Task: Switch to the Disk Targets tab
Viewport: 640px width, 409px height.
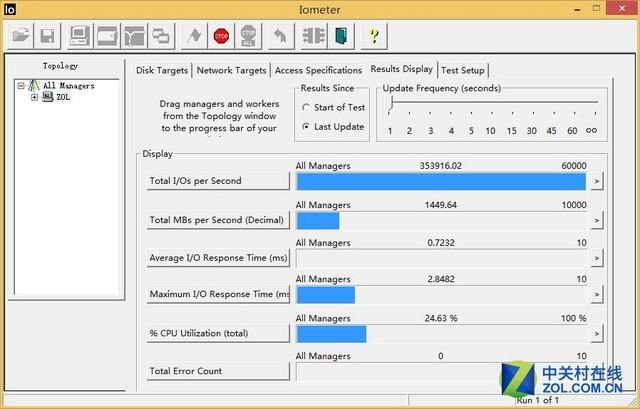Action: (x=162, y=70)
